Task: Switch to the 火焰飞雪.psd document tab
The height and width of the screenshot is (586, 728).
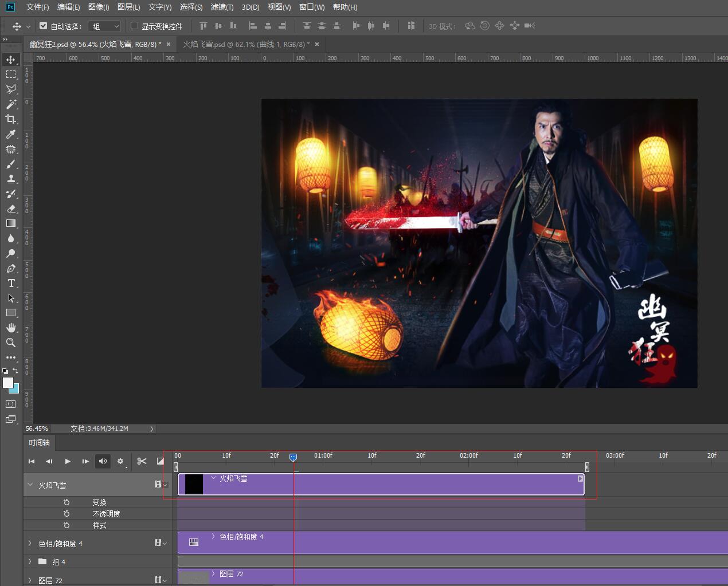Action: point(246,44)
